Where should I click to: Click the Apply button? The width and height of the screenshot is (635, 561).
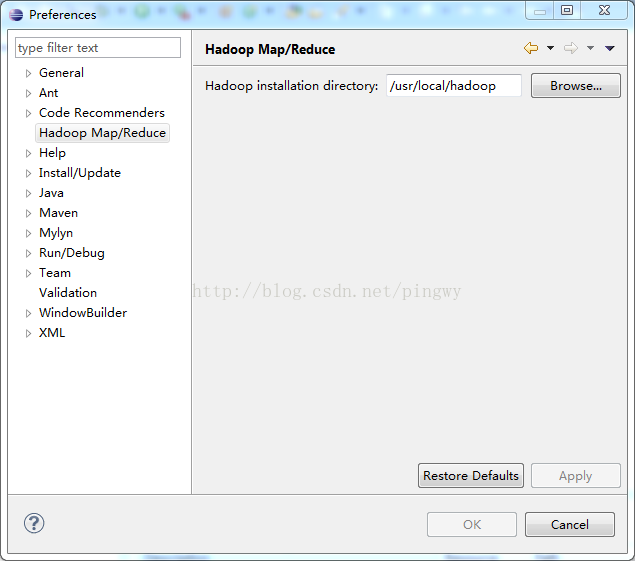click(575, 476)
